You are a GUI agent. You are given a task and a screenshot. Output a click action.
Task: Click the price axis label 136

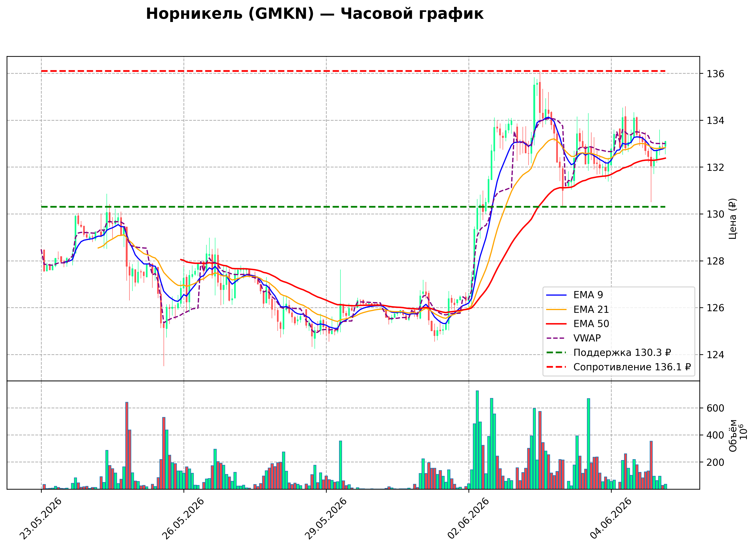716,74
